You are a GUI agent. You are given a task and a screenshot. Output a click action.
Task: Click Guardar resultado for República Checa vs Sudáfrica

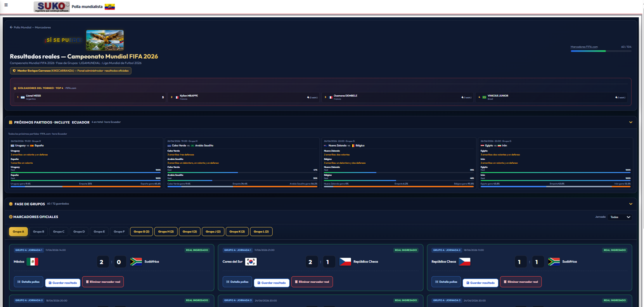[x=481, y=283]
